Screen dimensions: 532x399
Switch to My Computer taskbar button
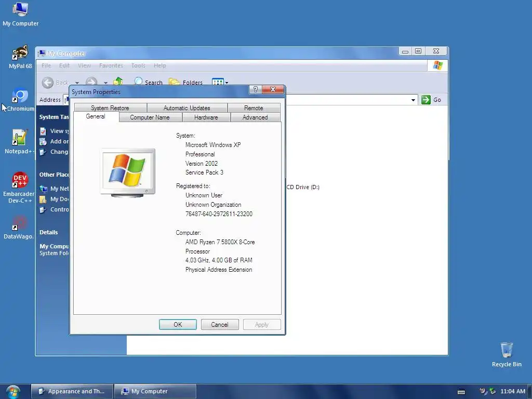coord(155,391)
